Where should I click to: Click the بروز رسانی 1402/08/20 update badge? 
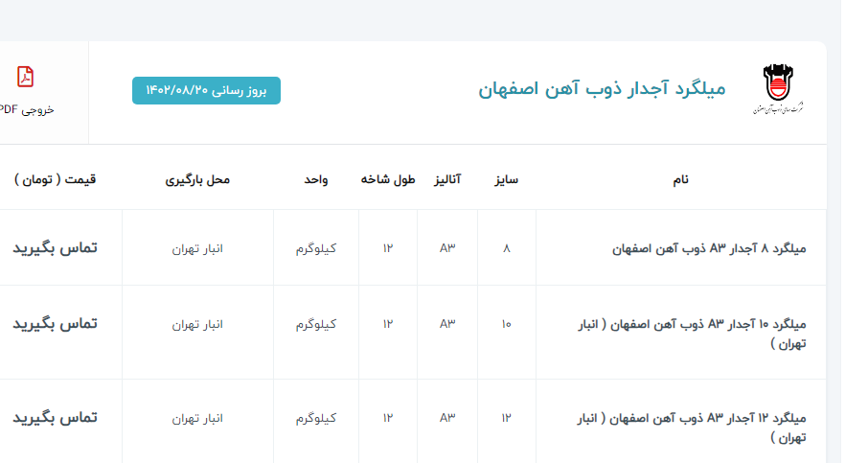tap(206, 90)
